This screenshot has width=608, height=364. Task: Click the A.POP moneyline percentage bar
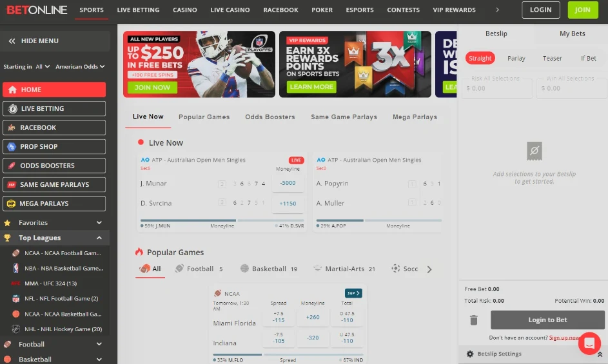coord(379,220)
